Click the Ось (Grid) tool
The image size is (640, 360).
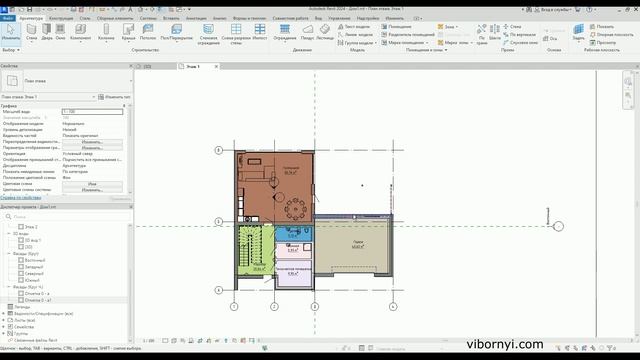click(550, 38)
